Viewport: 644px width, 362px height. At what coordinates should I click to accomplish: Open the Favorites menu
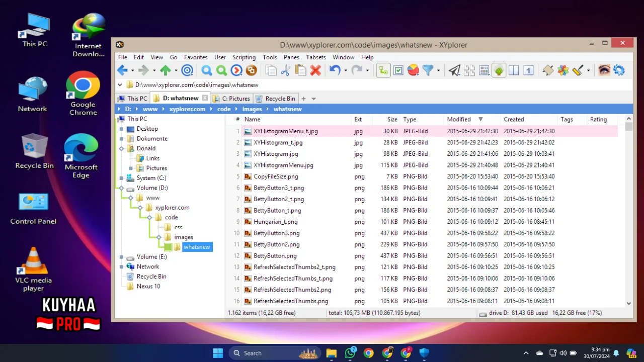[x=196, y=57]
